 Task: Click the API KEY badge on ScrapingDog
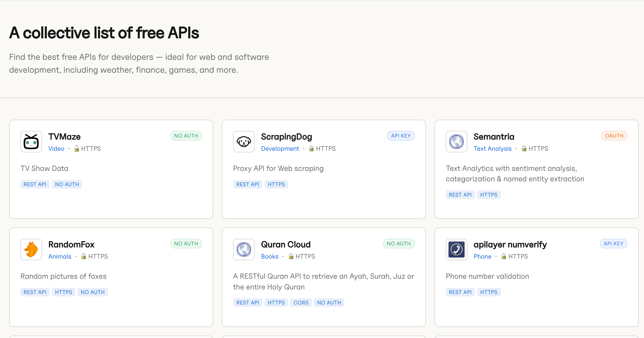[401, 136]
